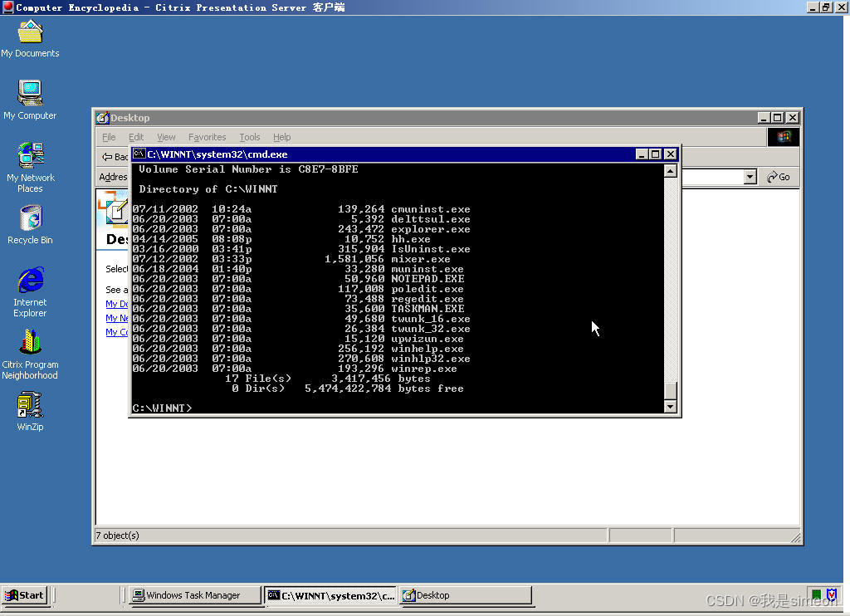Open the File menu in Desktop window

(x=109, y=137)
